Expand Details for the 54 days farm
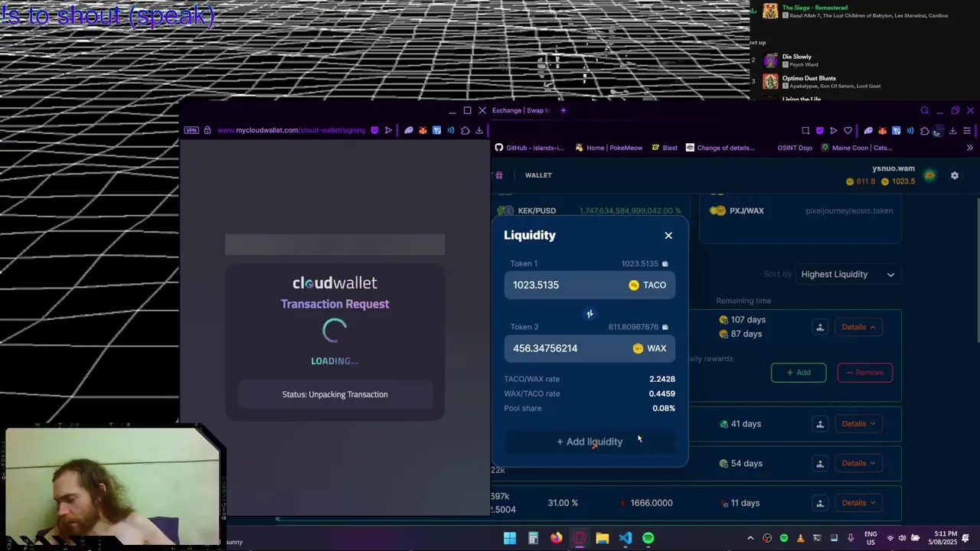The image size is (980, 551). tap(858, 463)
